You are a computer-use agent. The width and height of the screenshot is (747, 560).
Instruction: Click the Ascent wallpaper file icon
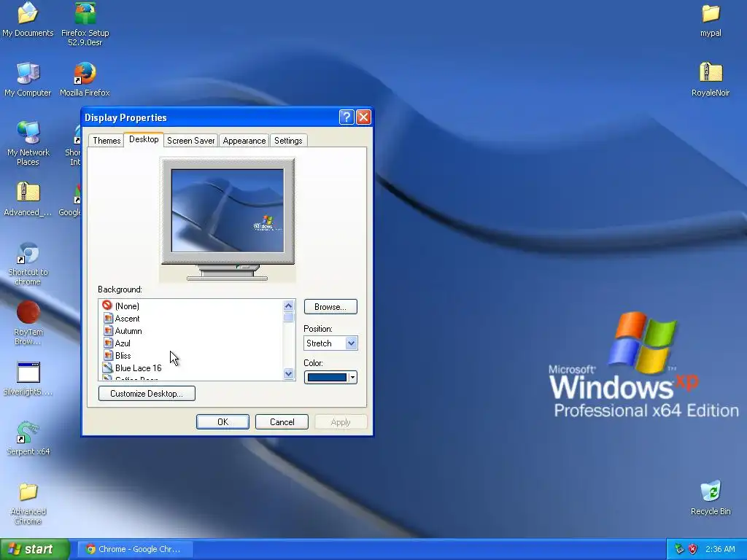(x=108, y=318)
